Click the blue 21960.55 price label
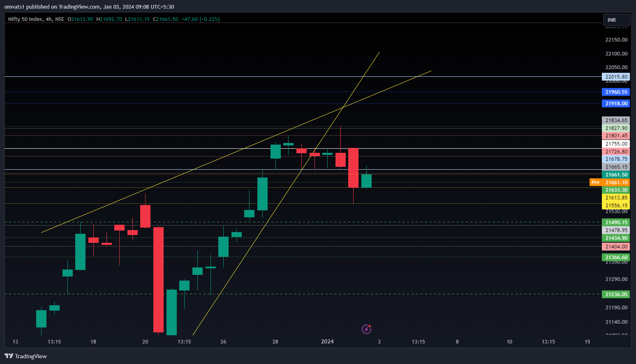 (x=616, y=92)
